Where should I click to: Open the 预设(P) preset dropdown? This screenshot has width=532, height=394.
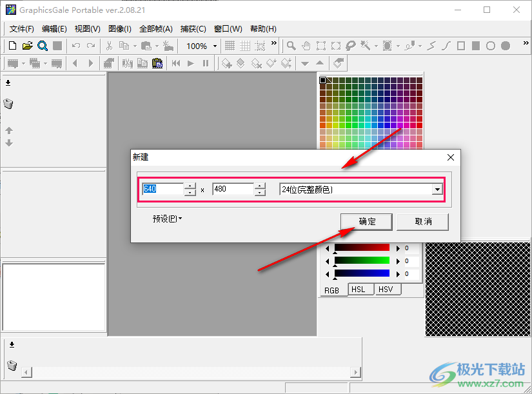[x=167, y=219]
